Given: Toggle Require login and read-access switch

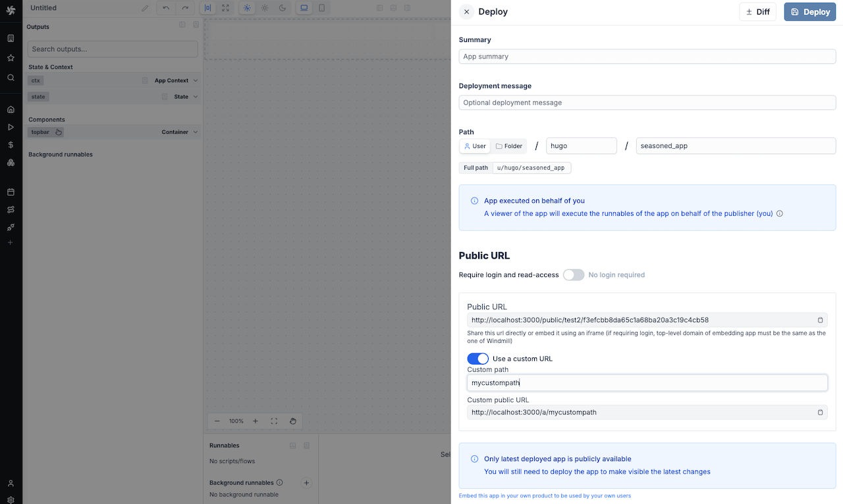Looking at the screenshot, I should click(x=573, y=275).
